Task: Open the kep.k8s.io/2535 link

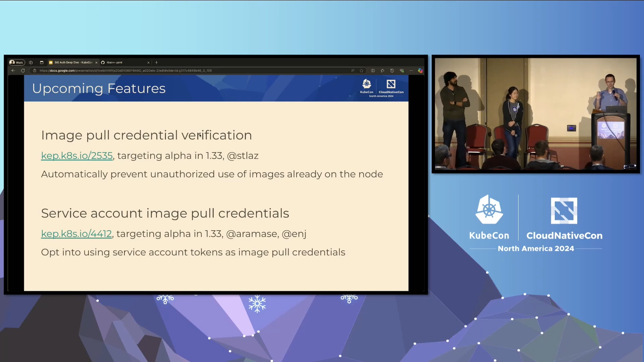Action: pos(77,156)
